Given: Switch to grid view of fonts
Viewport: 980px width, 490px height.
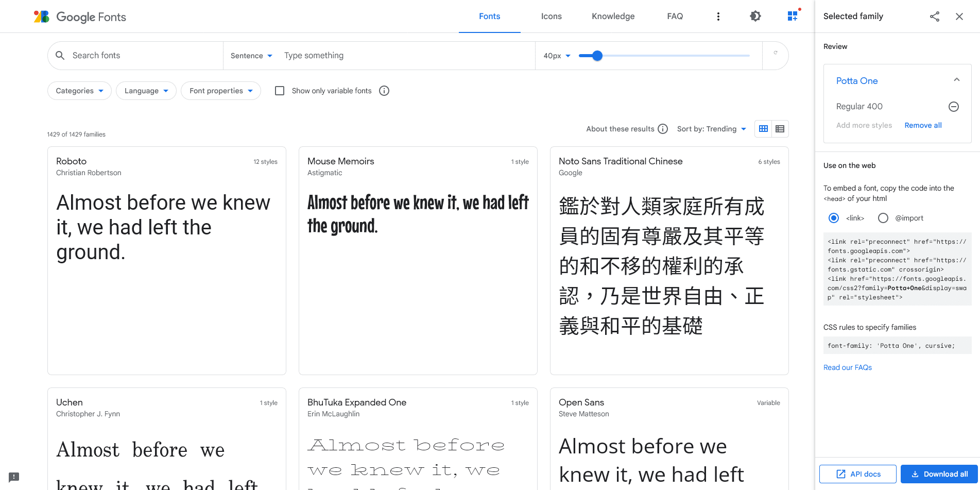Looking at the screenshot, I should tap(763, 128).
